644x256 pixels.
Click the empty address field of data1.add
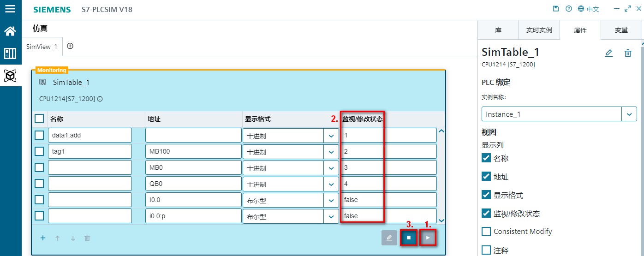pyautogui.click(x=193, y=136)
